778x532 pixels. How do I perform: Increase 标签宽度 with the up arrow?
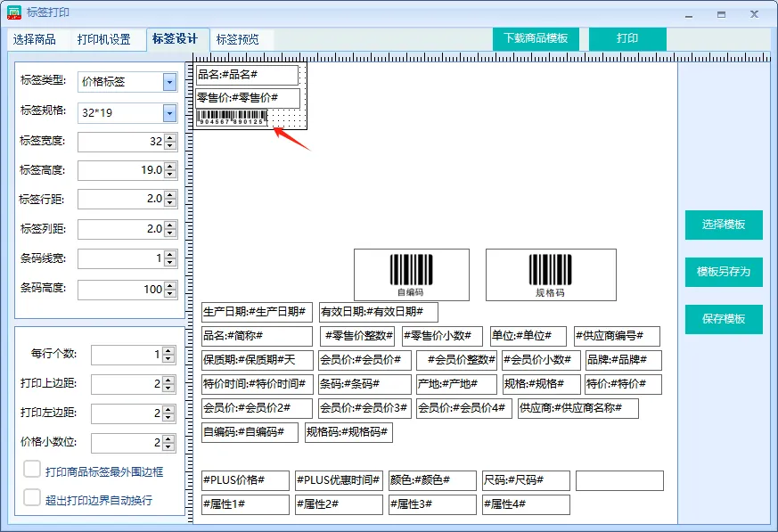point(170,137)
